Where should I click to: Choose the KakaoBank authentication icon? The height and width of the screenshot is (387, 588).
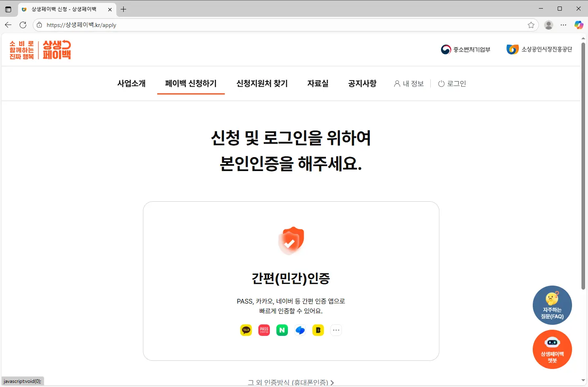(x=318, y=330)
